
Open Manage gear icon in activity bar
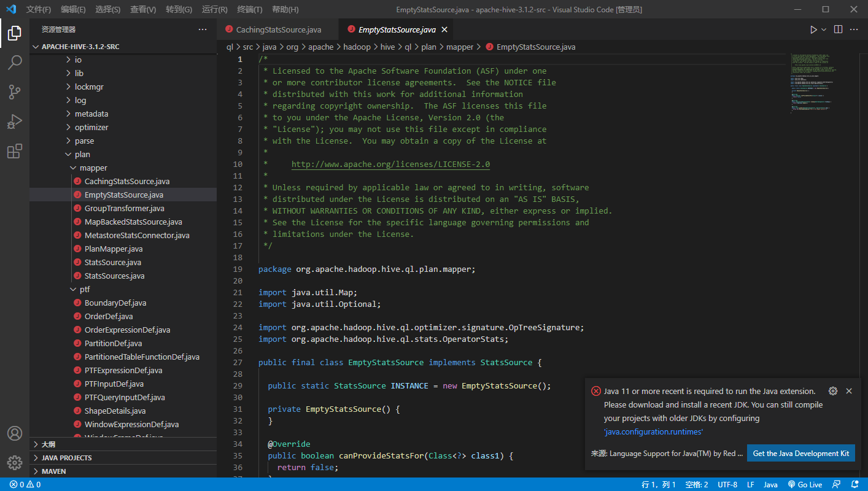coord(15,463)
